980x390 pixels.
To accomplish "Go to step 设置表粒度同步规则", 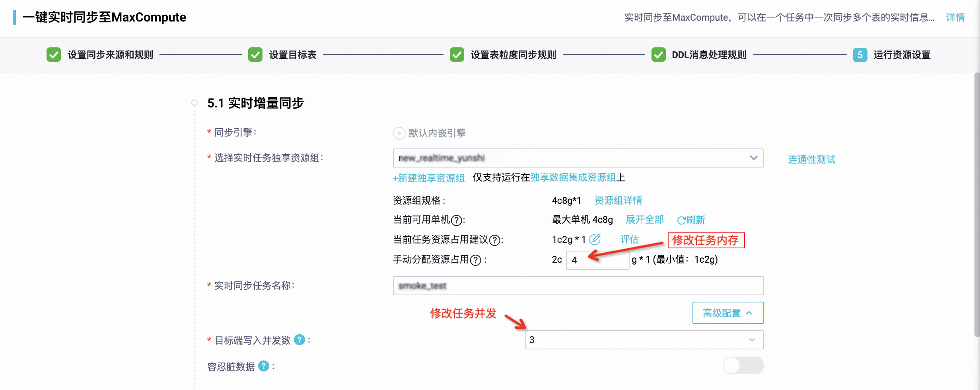I will pyautogui.click(x=513, y=55).
